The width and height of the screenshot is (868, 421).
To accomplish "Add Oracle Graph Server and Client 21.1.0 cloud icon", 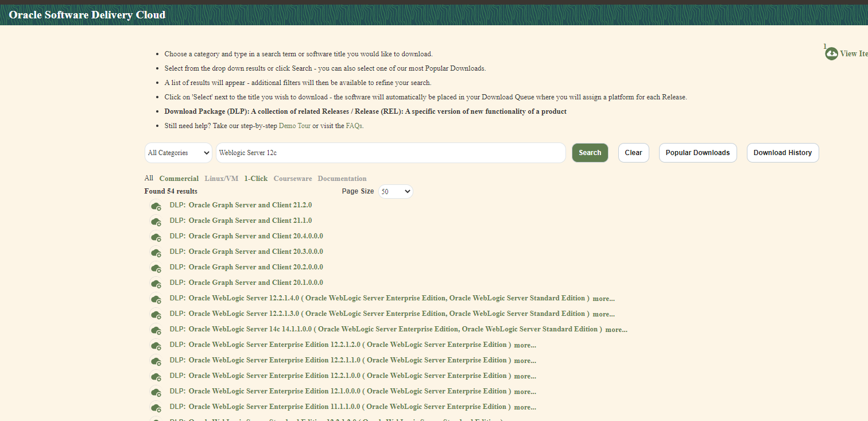I will pos(156,222).
